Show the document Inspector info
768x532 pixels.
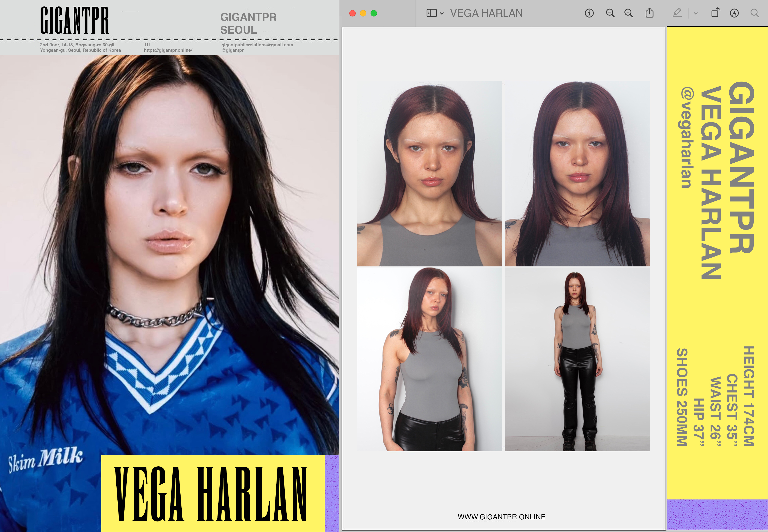pos(589,13)
